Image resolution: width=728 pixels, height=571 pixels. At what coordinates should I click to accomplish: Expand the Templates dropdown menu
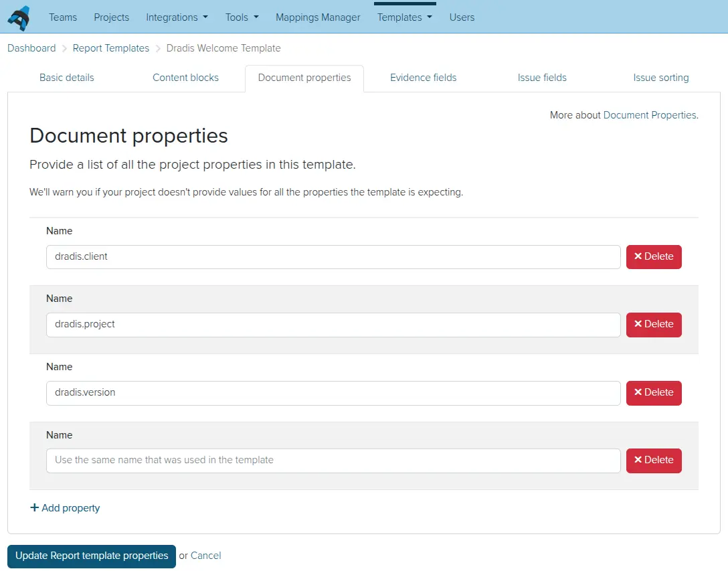click(404, 17)
